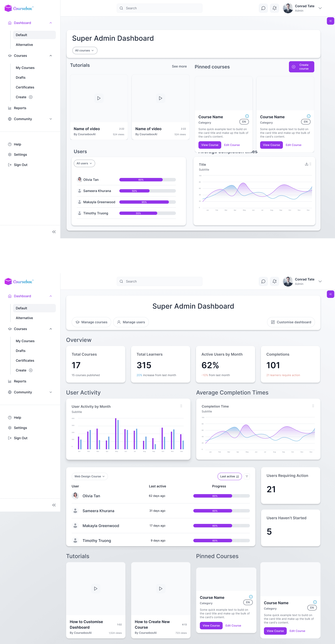Screen dimensions: 335x644
Task: Open the All courses dropdown
Action: 85,51
